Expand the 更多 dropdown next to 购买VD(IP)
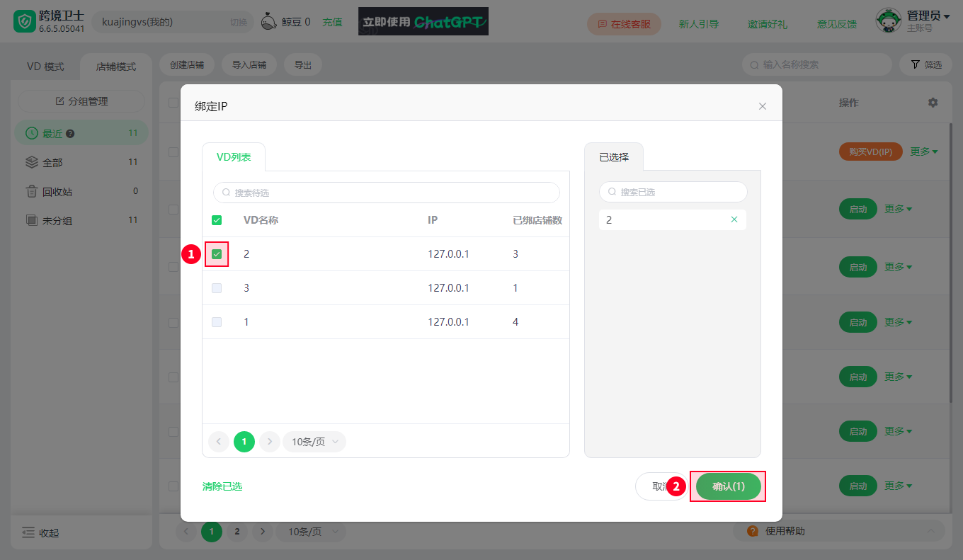Viewport: 963px width, 560px height. click(x=924, y=152)
